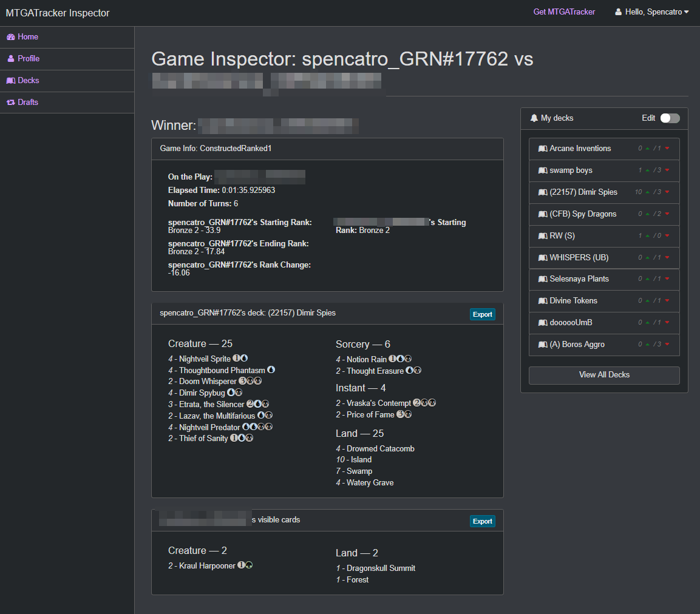Click the book icon beside Selesnaya Plants
The image size is (700, 614).
543,279
